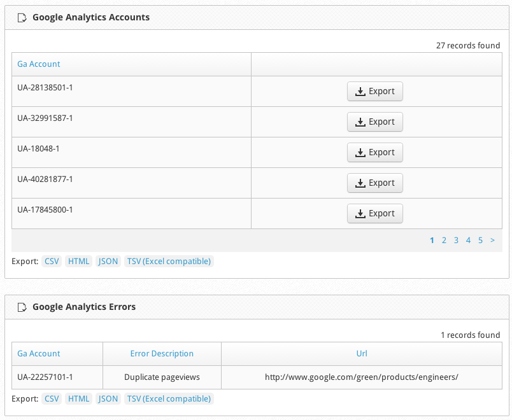Export account UA-32991587-1

(x=375, y=122)
